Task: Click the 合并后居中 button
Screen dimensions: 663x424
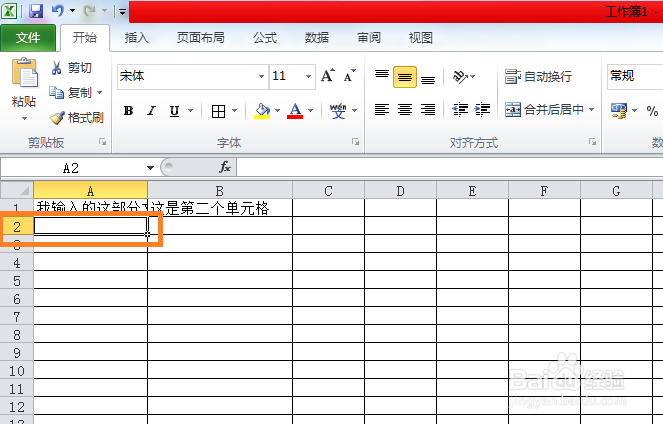Action: (545, 110)
